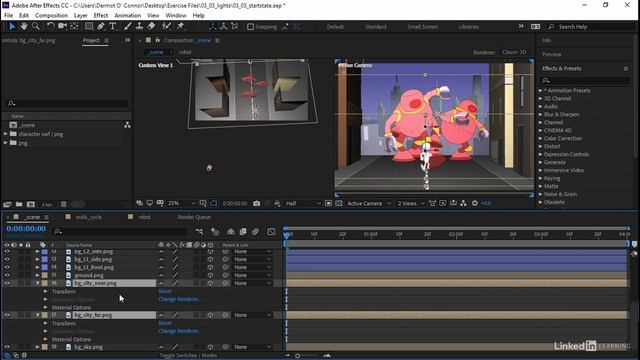Create a new folder in Project panel
640x360 pixels.
19,204
